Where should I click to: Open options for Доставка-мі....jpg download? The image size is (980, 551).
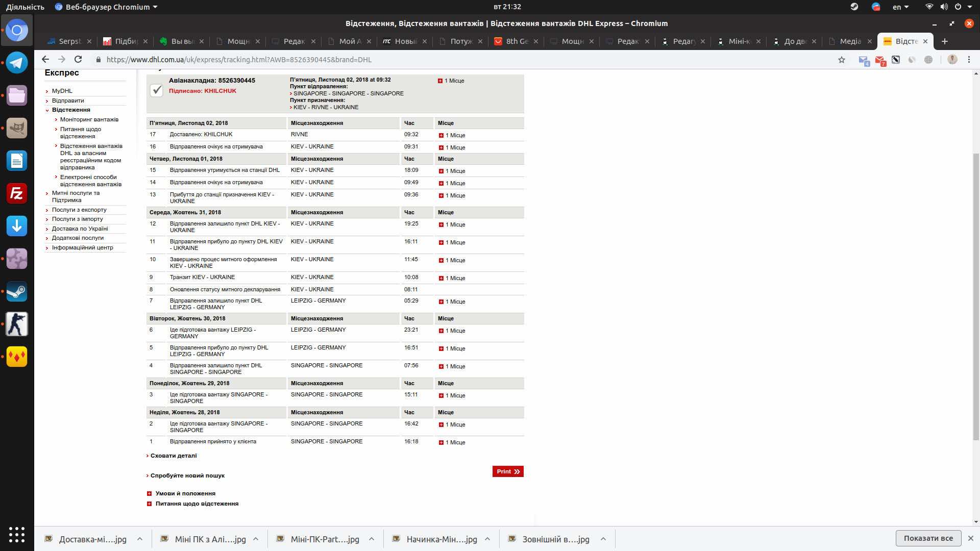(140, 539)
